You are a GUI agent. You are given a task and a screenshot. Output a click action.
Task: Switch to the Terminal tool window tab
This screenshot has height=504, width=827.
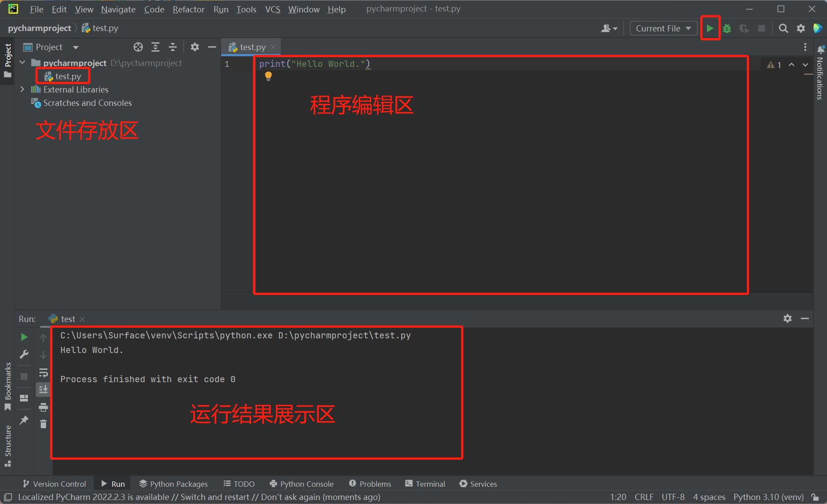pos(424,484)
